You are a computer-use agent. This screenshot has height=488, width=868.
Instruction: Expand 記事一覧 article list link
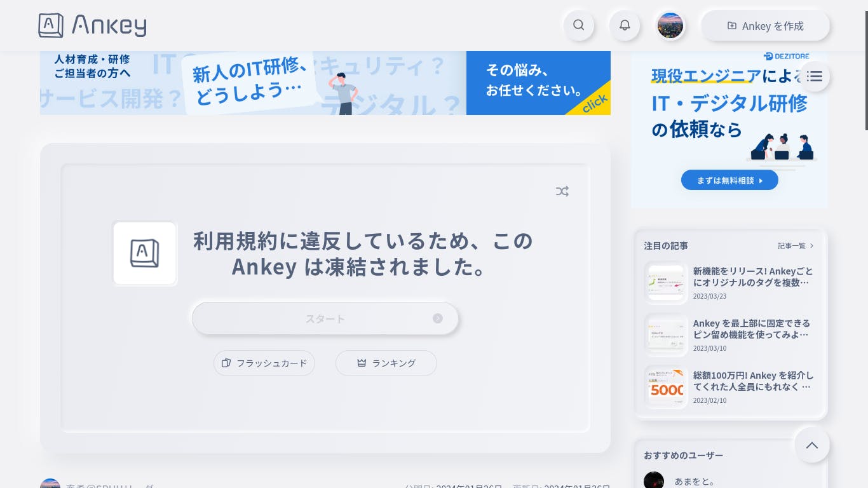796,245
